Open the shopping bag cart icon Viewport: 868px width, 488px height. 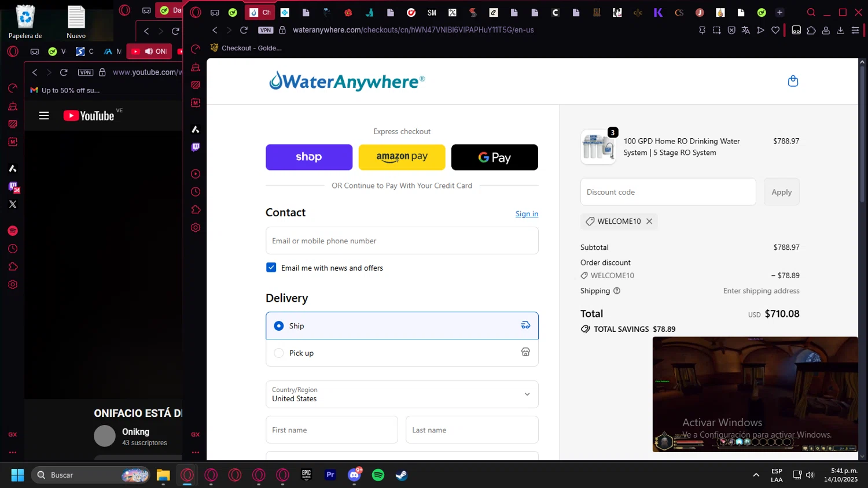[x=793, y=81]
